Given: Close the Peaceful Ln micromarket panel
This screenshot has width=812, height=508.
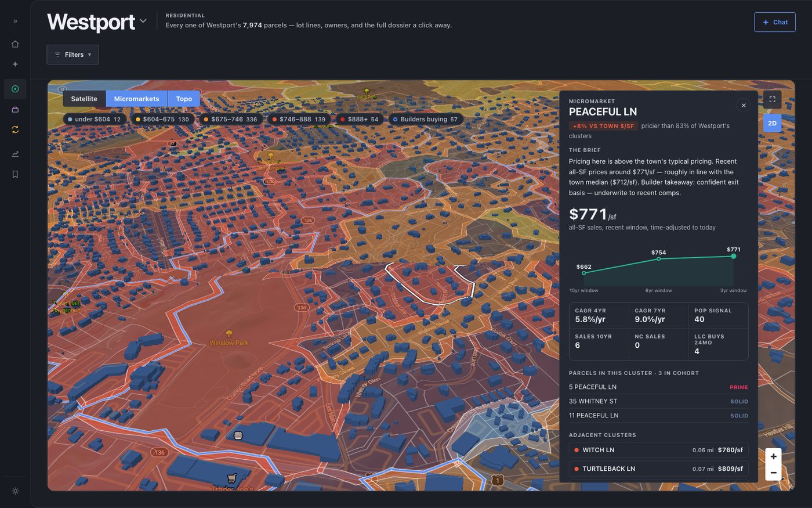Looking at the screenshot, I should point(744,105).
